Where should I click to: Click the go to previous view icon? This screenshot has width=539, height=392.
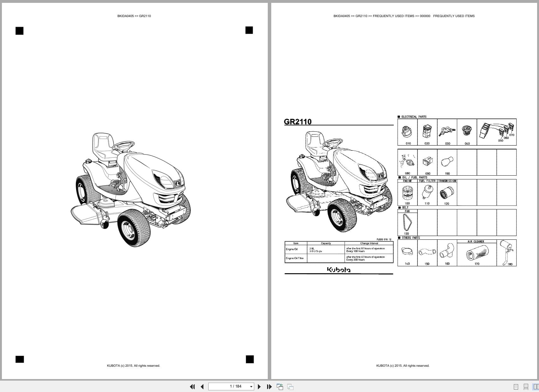pos(280,387)
